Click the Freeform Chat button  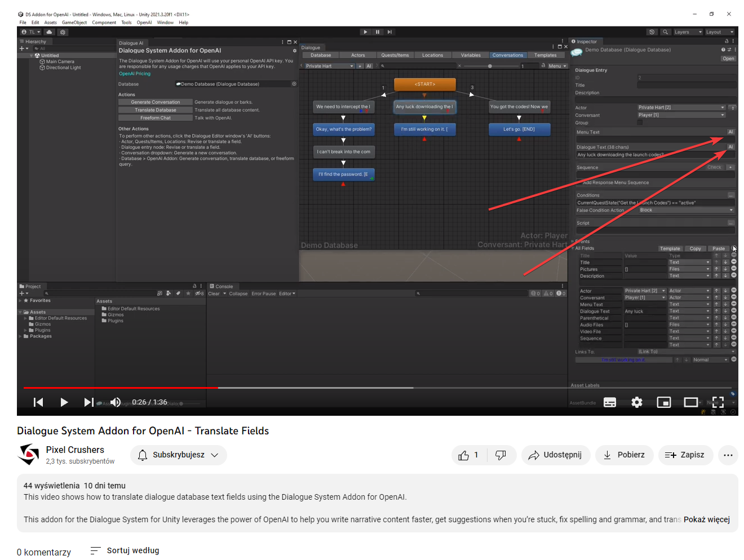[x=156, y=118]
